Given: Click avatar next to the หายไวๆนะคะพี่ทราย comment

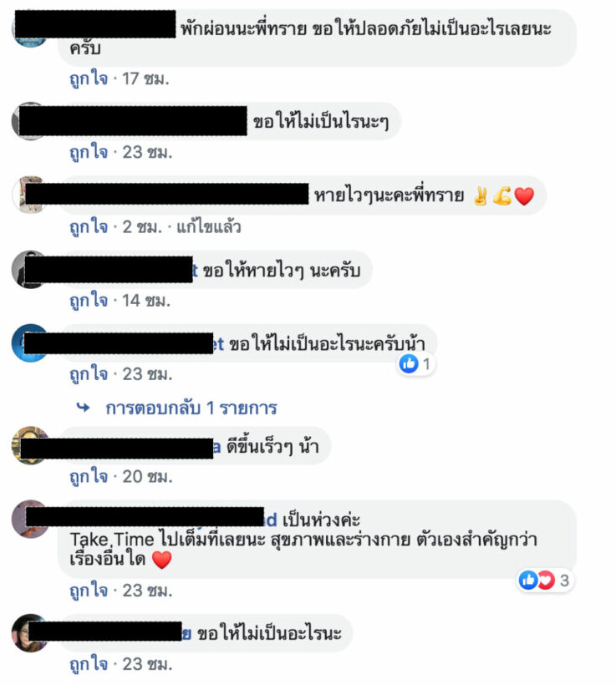Looking at the screenshot, I should click(x=30, y=195).
